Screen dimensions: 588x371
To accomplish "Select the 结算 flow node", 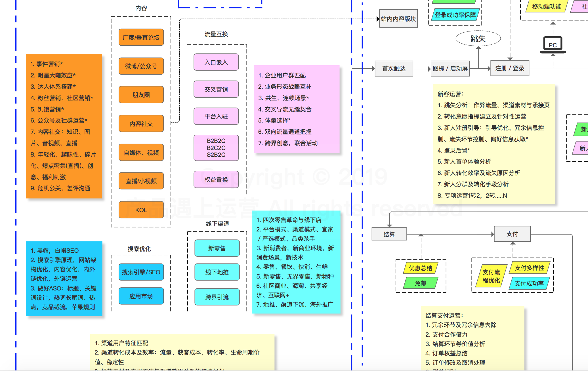I will tap(389, 234).
